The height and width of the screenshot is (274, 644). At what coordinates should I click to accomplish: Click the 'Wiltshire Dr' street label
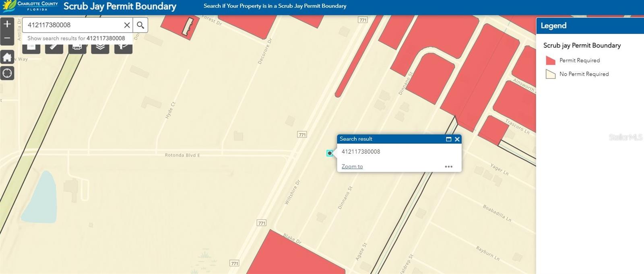coord(293,192)
